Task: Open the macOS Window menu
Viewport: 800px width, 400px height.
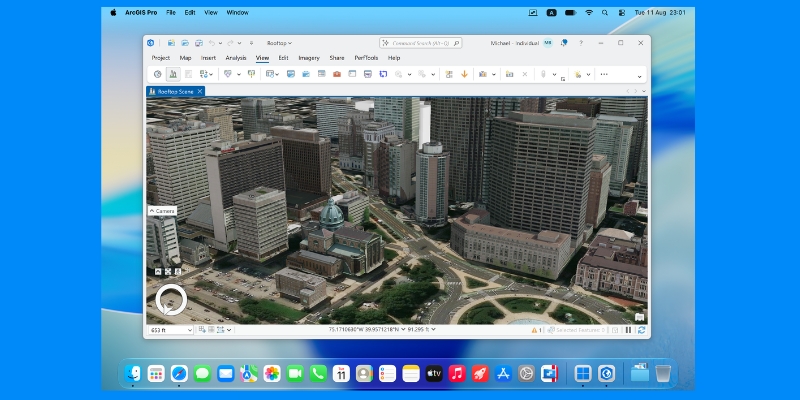Action: pyautogui.click(x=237, y=13)
